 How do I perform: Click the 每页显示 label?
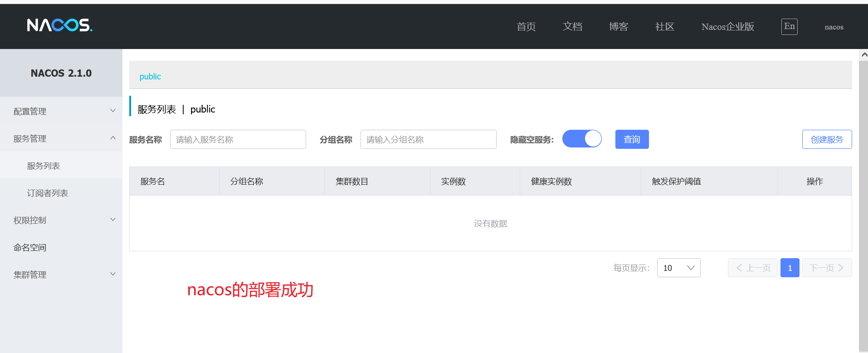point(631,268)
